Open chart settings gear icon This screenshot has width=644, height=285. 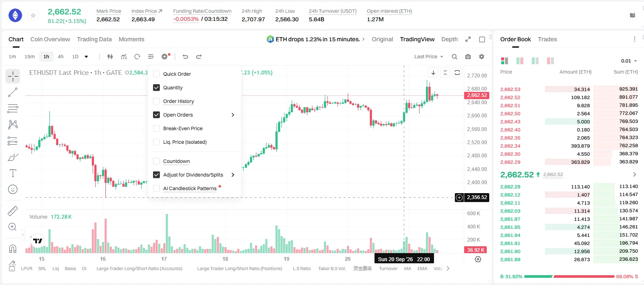[x=482, y=57]
